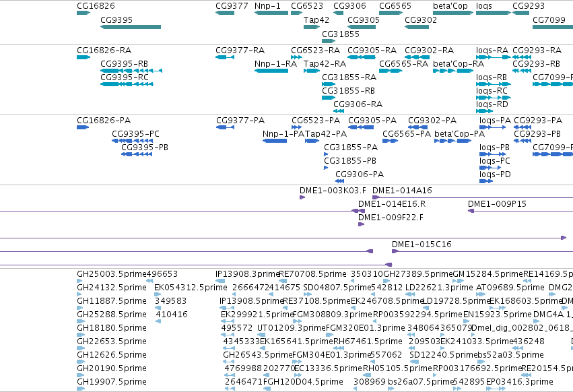Select EST GH19907.5prime

[112, 382]
